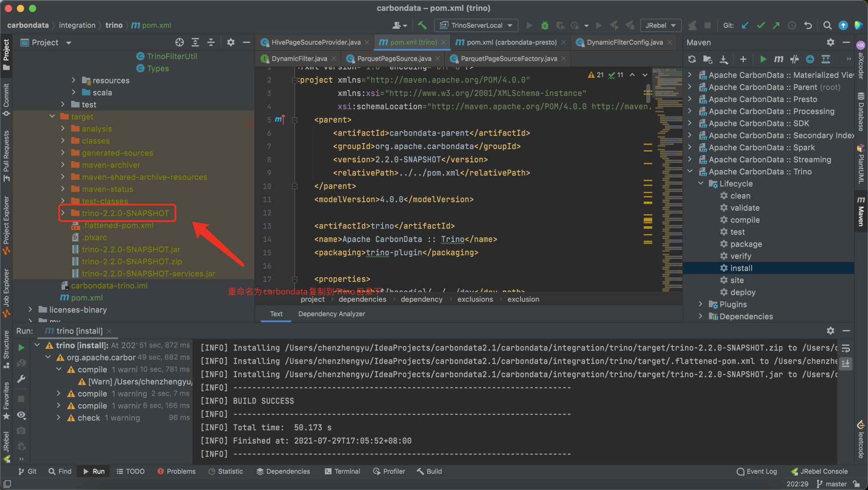Select the package lifecycle goal

[746, 244]
